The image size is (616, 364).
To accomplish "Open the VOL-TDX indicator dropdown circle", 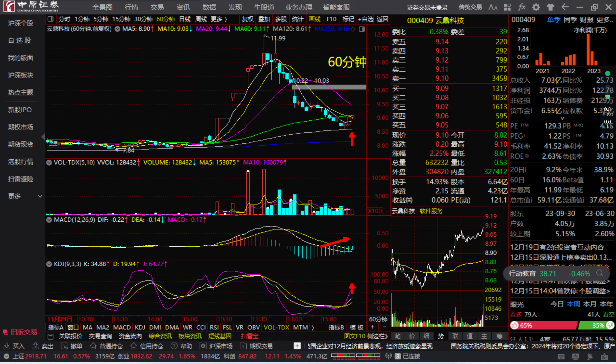I will click(x=49, y=163).
